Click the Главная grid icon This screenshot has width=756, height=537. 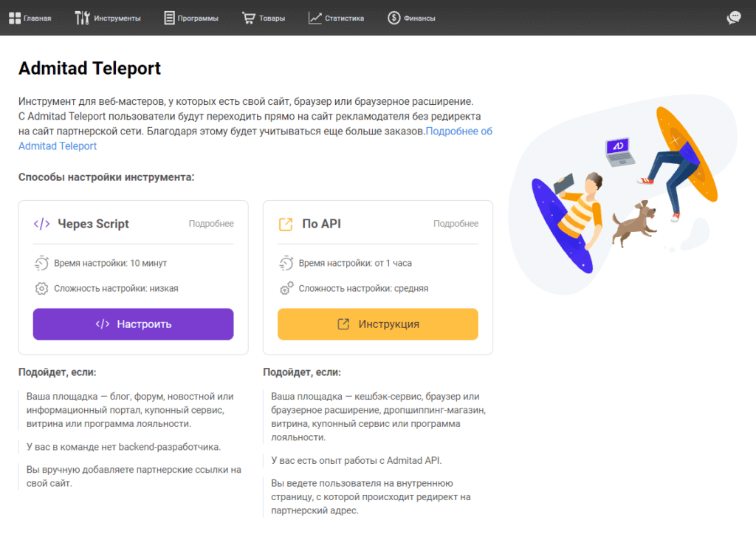[x=15, y=18]
